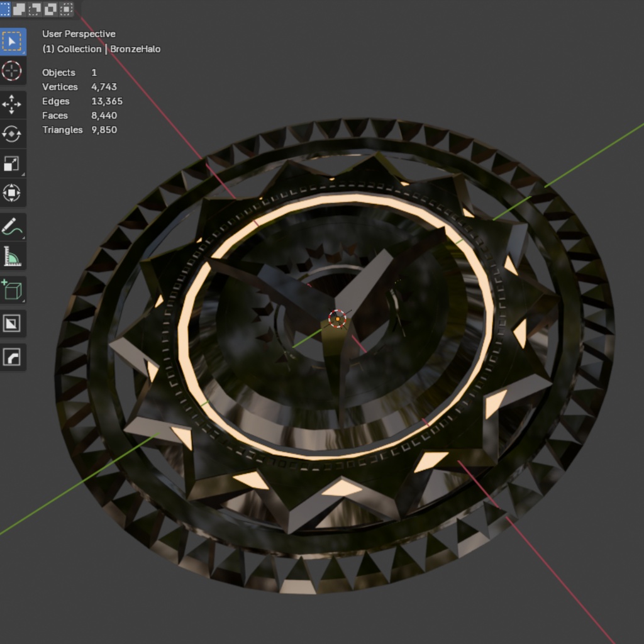Viewport: 644px width, 644px height.
Task: Click the 3D cursor at model center
Action: pos(338,319)
